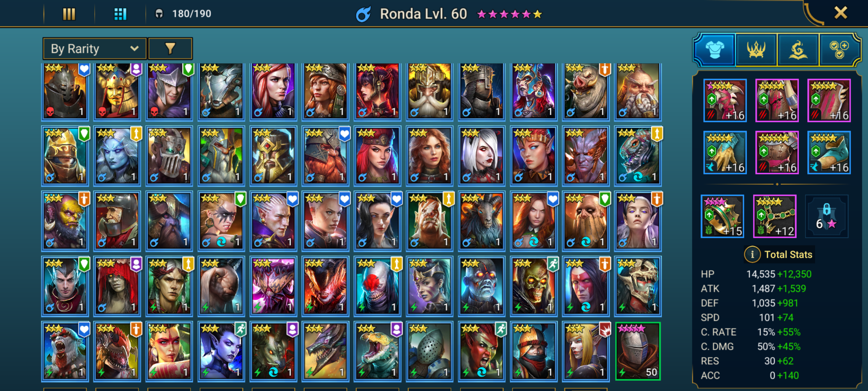Screen dimensions: 868x391
Task: Open the checkmark-circles blessings tab
Action: tap(839, 50)
